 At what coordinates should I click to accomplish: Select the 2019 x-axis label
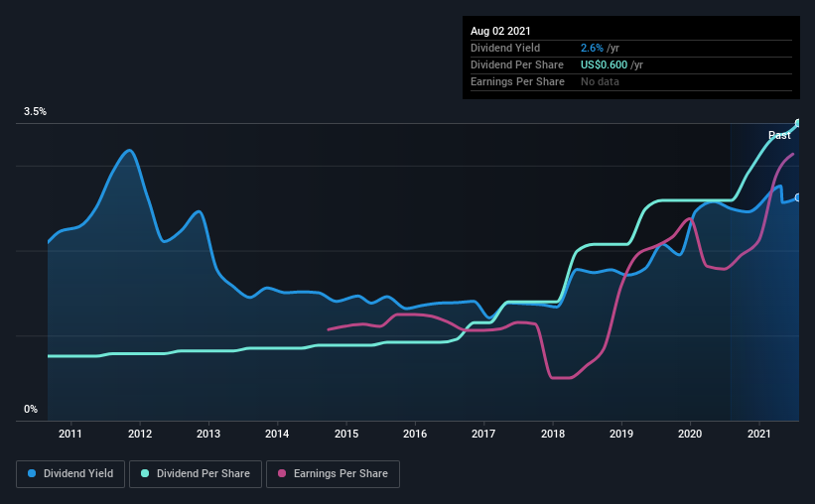(x=621, y=434)
